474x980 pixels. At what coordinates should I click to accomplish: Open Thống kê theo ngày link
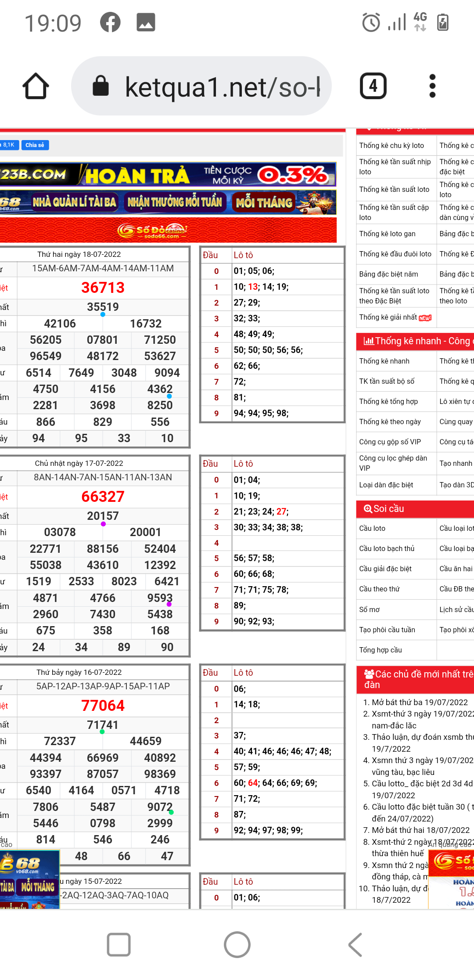pyautogui.click(x=390, y=422)
